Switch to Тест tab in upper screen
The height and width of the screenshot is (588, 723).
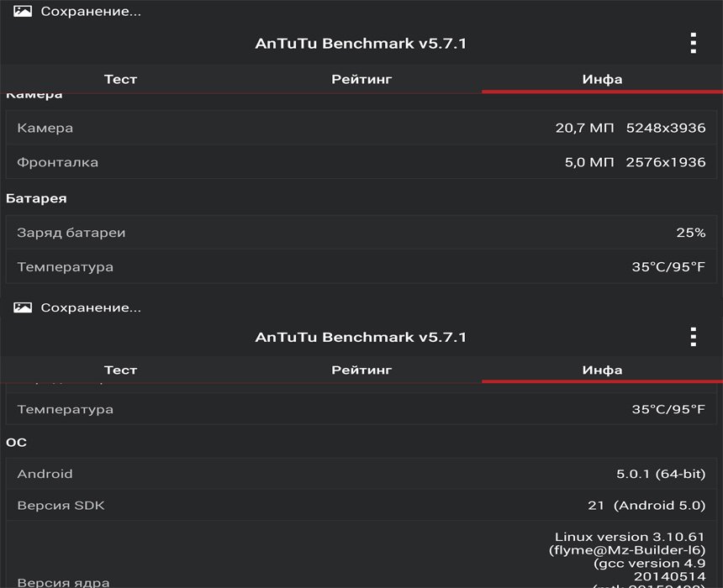click(x=120, y=79)
